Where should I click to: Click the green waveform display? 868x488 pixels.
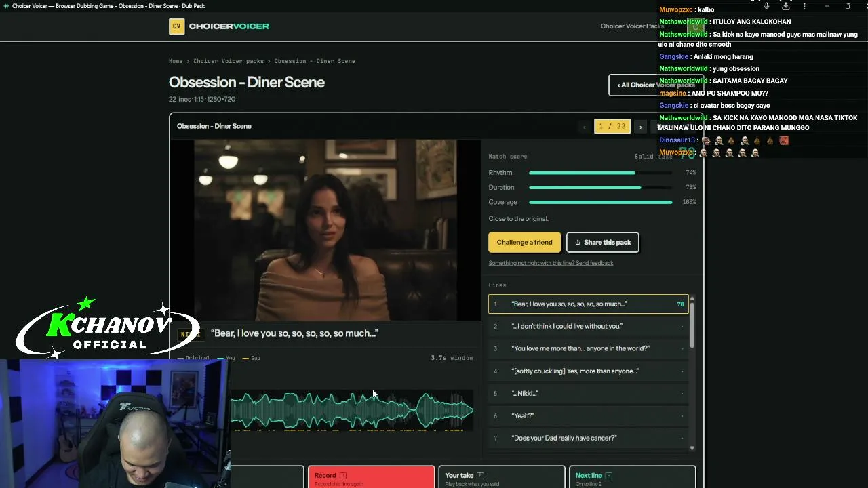[352, 410]
